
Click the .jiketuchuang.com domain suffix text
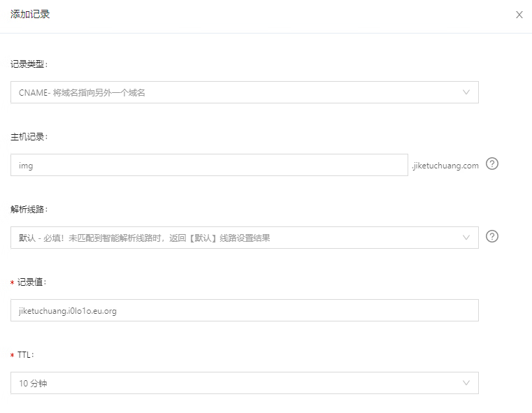(x=445, y=166)
